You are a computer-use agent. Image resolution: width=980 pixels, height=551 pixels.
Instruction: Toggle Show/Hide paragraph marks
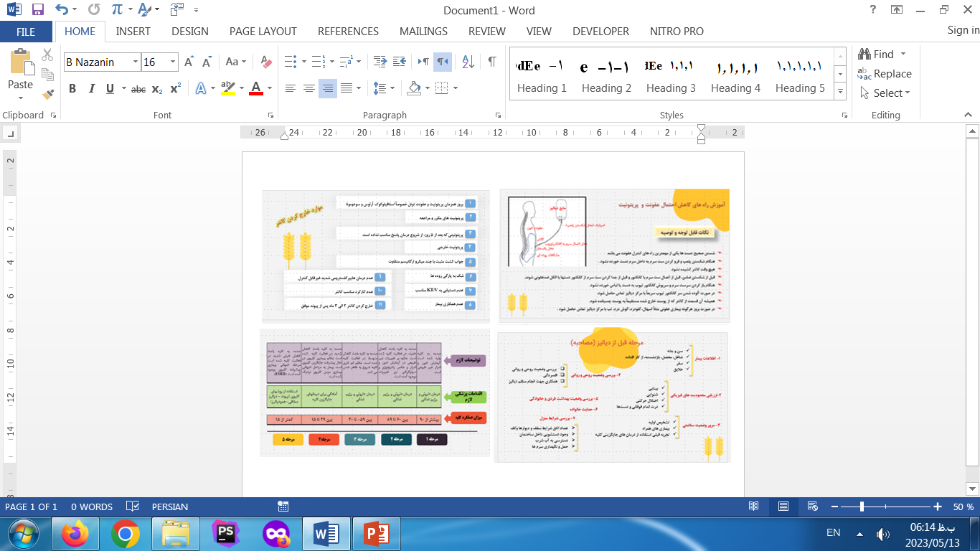(492, 62)
